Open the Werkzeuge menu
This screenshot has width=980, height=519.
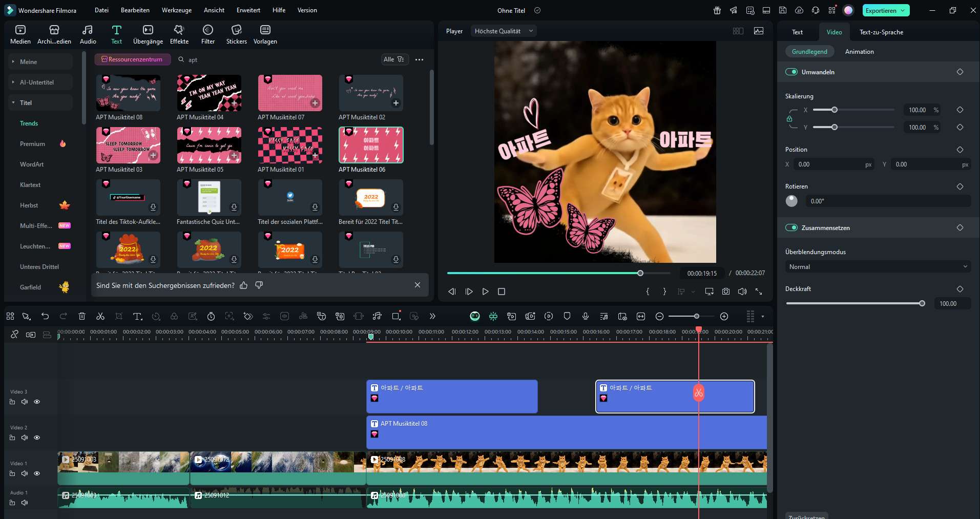click(x=177, y=10)
